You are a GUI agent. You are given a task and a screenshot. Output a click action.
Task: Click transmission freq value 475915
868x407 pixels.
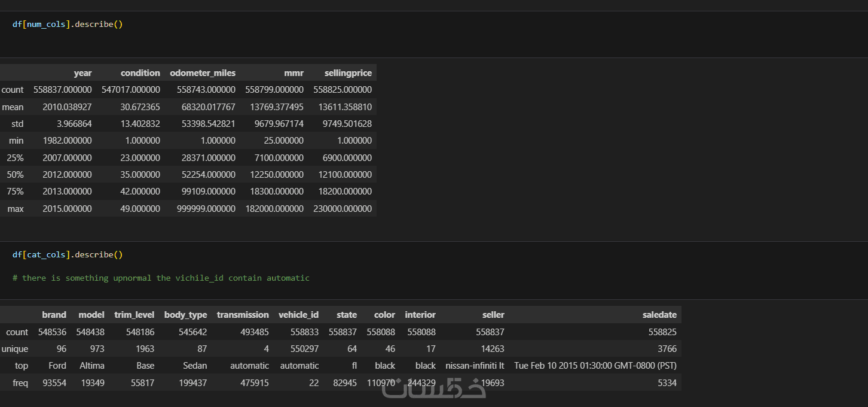255,383
